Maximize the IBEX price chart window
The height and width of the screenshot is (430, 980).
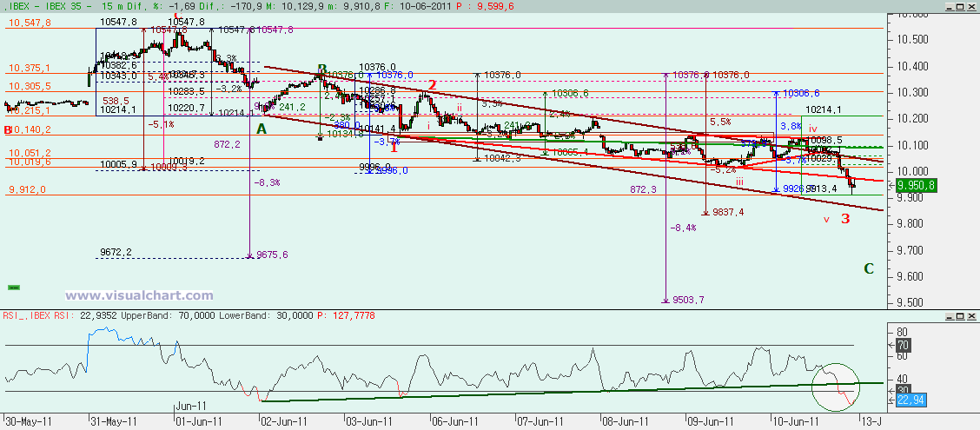click(x=961, y=6)
